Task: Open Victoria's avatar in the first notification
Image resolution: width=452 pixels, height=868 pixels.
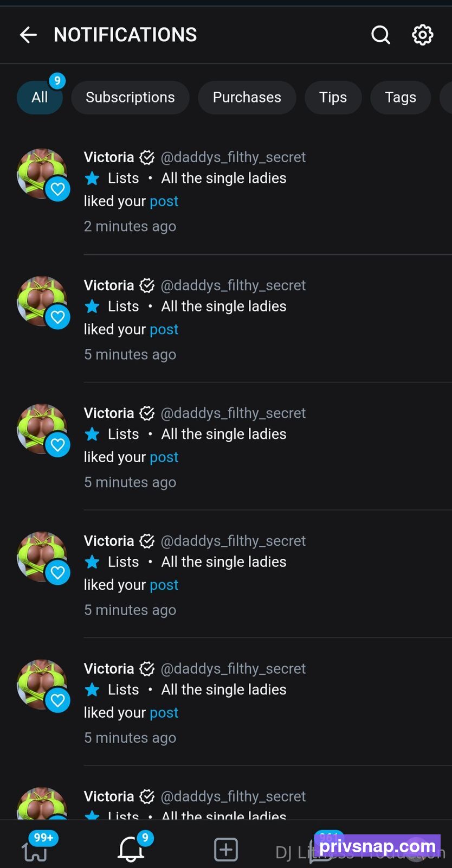Action: tap(42, 174)
